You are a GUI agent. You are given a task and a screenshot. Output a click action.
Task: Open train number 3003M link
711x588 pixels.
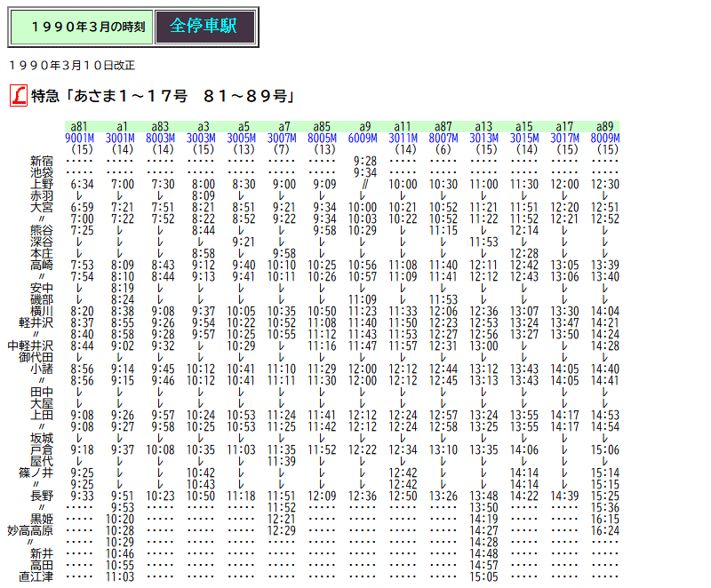(201, 139)
